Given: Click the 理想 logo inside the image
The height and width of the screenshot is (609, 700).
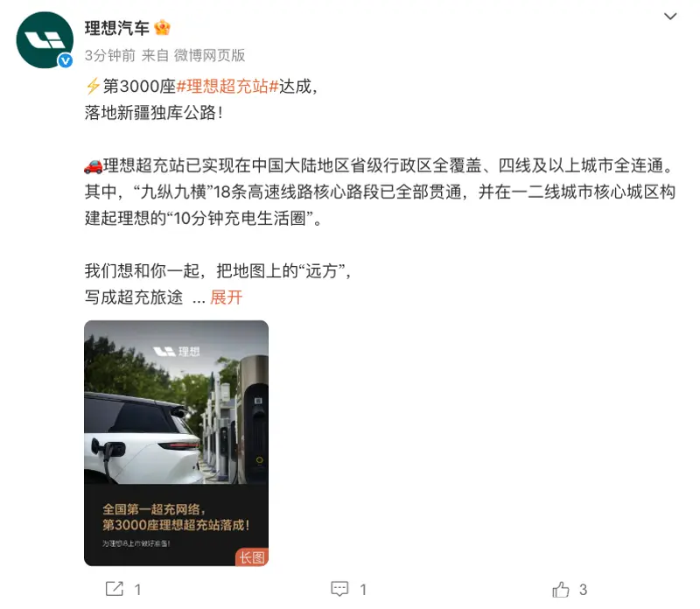Looking at the screenshot, I should tap(177, 352).
